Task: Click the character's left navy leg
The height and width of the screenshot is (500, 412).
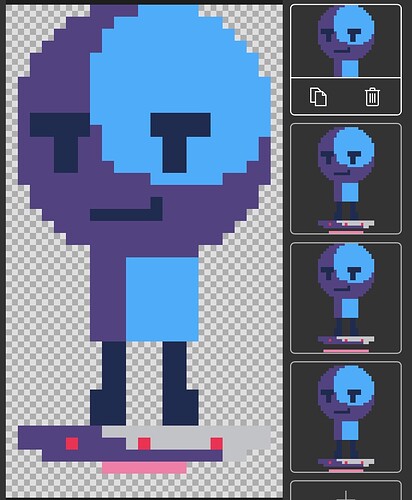Action: 108,383
